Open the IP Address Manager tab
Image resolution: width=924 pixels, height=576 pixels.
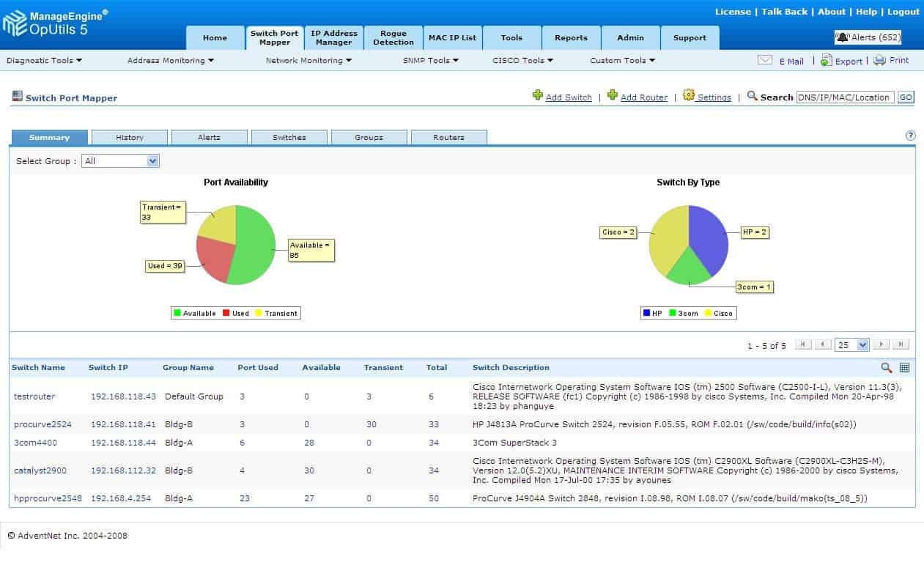[x=334, y=38]
